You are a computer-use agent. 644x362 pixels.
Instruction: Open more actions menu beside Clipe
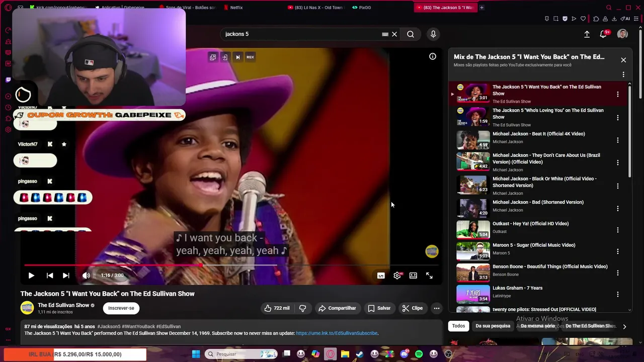(x=437, y=308)
